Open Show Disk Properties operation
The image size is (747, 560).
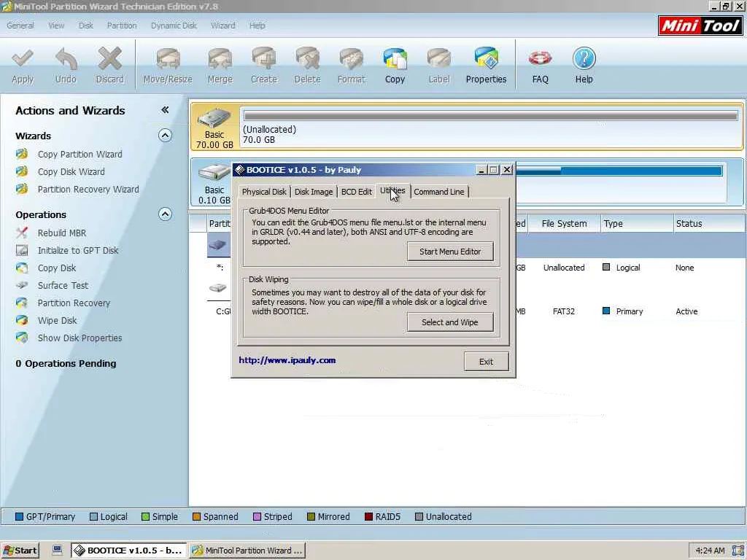[80, 338]
